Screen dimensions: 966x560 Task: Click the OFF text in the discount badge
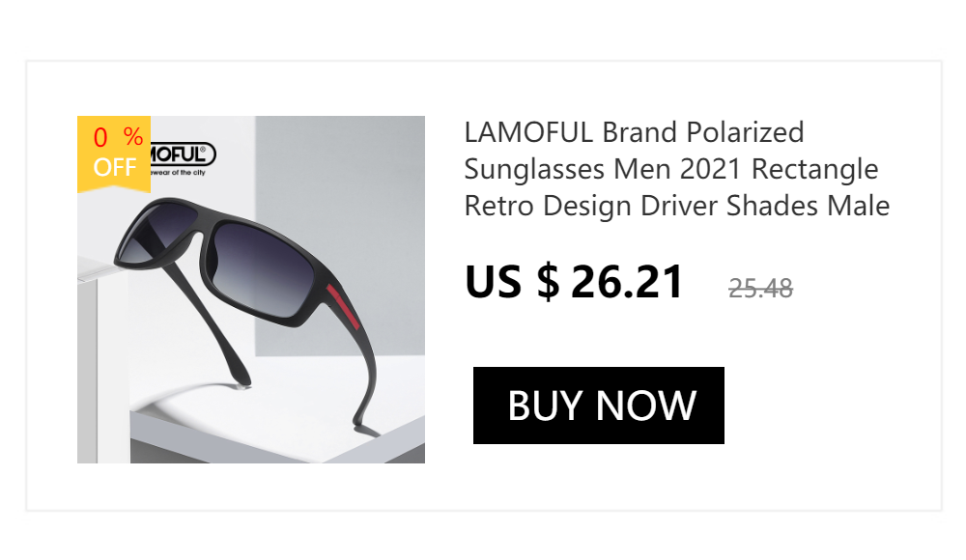[x=114, y=167]
